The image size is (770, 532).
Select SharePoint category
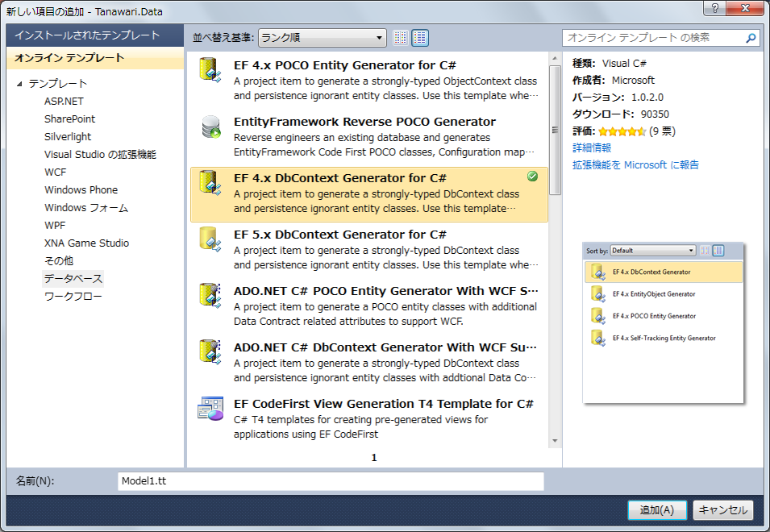pos(69,118)
